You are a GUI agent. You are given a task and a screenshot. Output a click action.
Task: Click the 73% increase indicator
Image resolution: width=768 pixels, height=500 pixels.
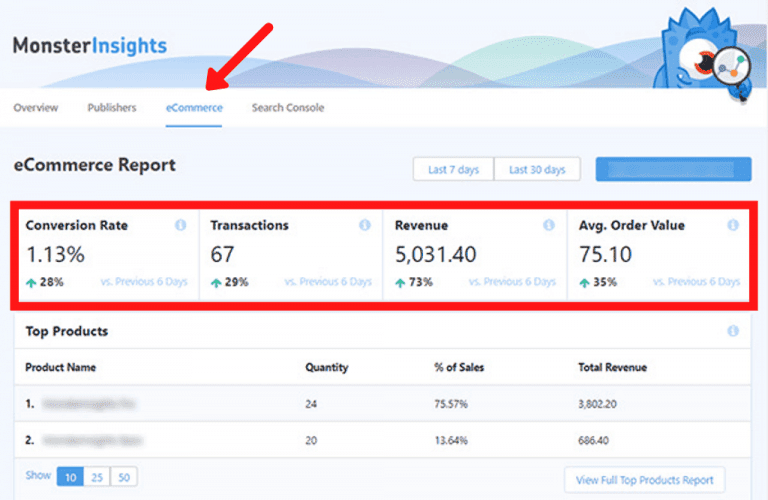414,282
